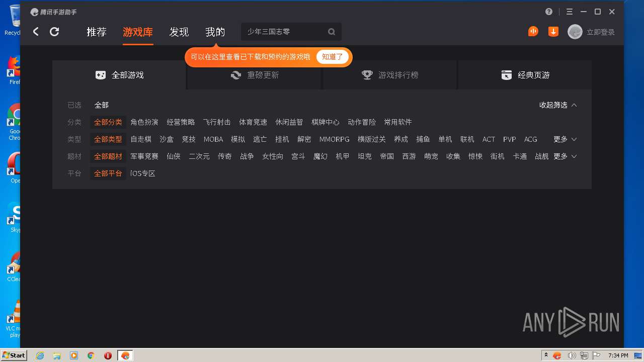
Task: Show hidden tray icons arrow
Action: pyautogui.click(x=546, y=355)
